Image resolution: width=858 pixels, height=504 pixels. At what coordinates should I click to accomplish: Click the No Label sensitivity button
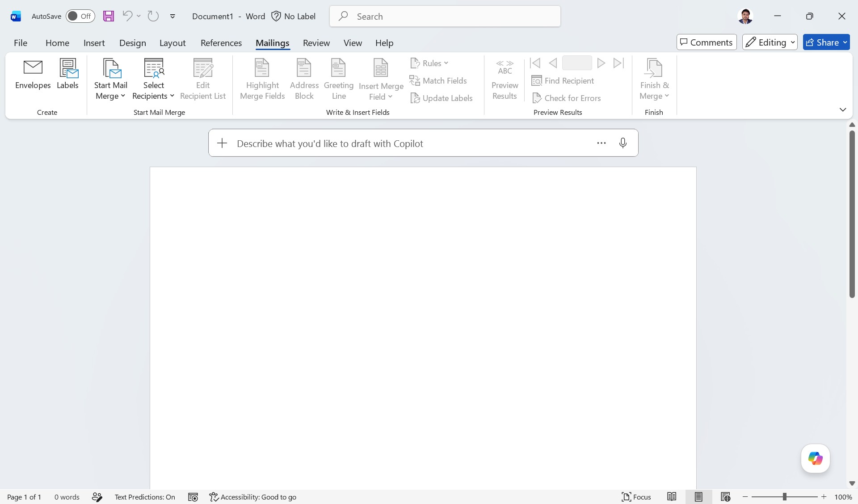294,16
